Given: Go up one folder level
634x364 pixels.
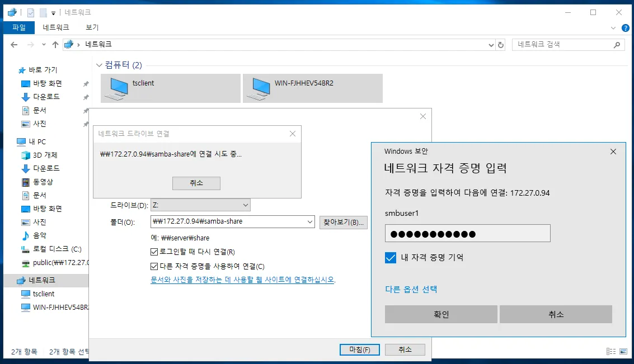Looking at the screenshot, I should (x=55, y=45).
